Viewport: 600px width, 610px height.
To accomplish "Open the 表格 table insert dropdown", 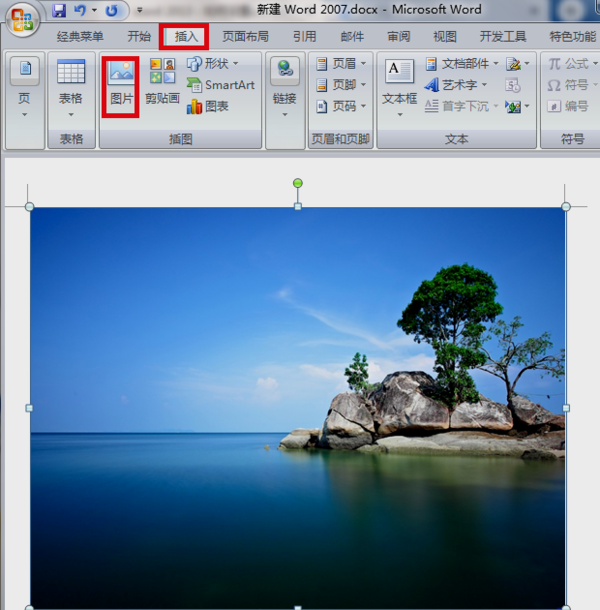I will 70,88.
